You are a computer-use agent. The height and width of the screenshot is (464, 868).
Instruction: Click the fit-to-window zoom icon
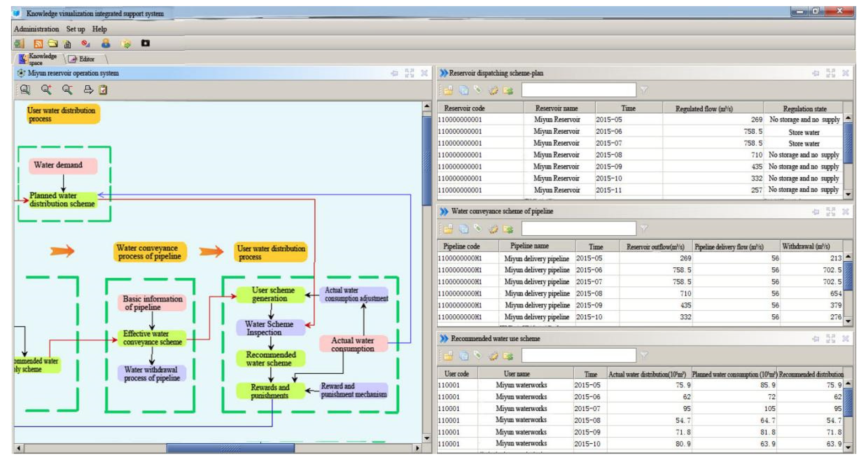(x=25, y=89)
